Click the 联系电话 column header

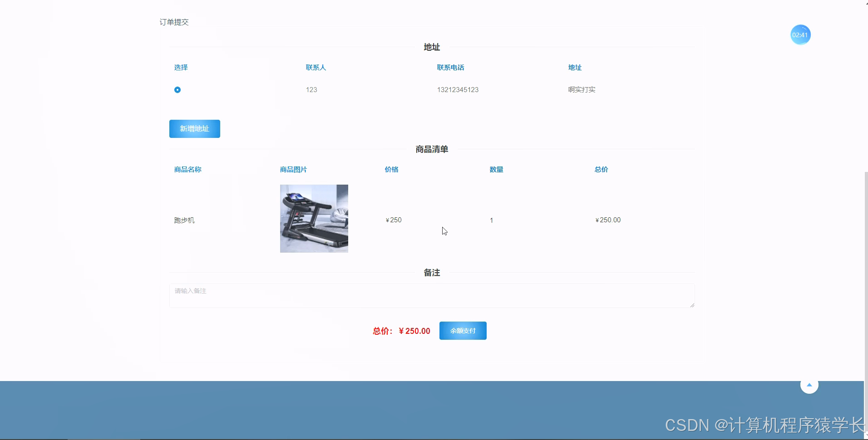pyautogui.click(x=450, y=67)
